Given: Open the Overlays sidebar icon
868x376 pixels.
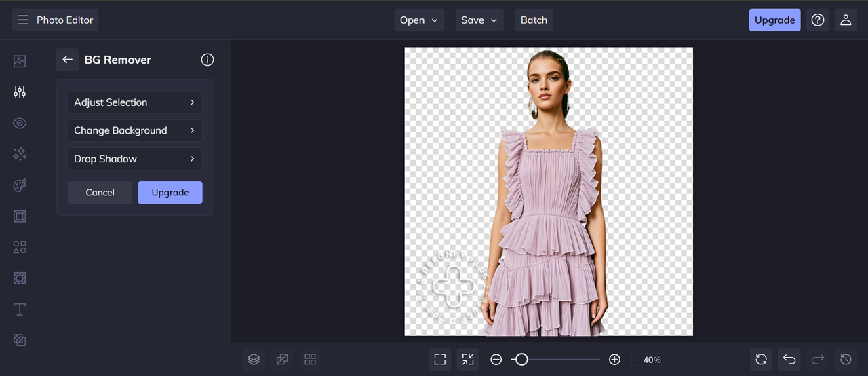Looking at the screenshot, I should point(20,278).
